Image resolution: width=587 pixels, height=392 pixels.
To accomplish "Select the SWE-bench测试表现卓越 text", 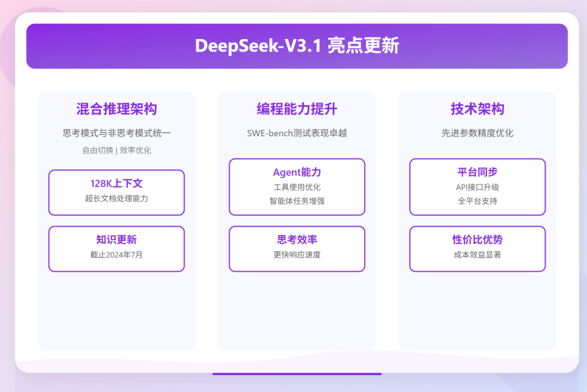I will pos(297,133).
